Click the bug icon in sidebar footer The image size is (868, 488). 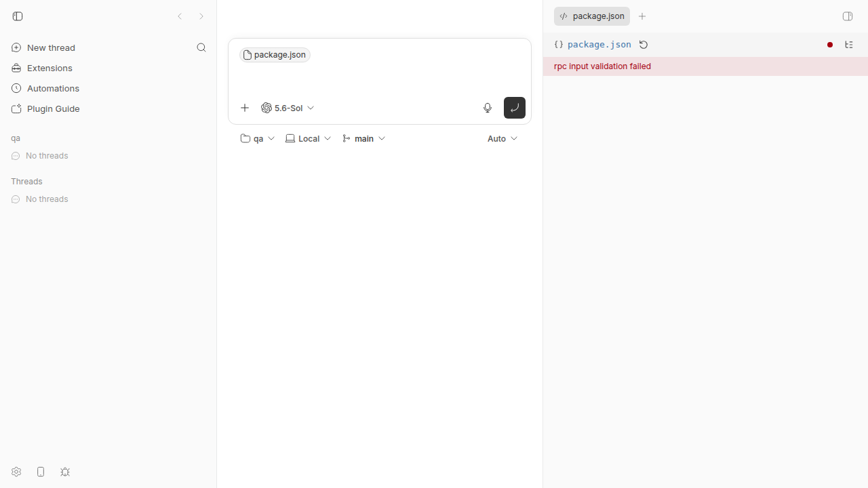pyautogui.click(x=65, y=472)
